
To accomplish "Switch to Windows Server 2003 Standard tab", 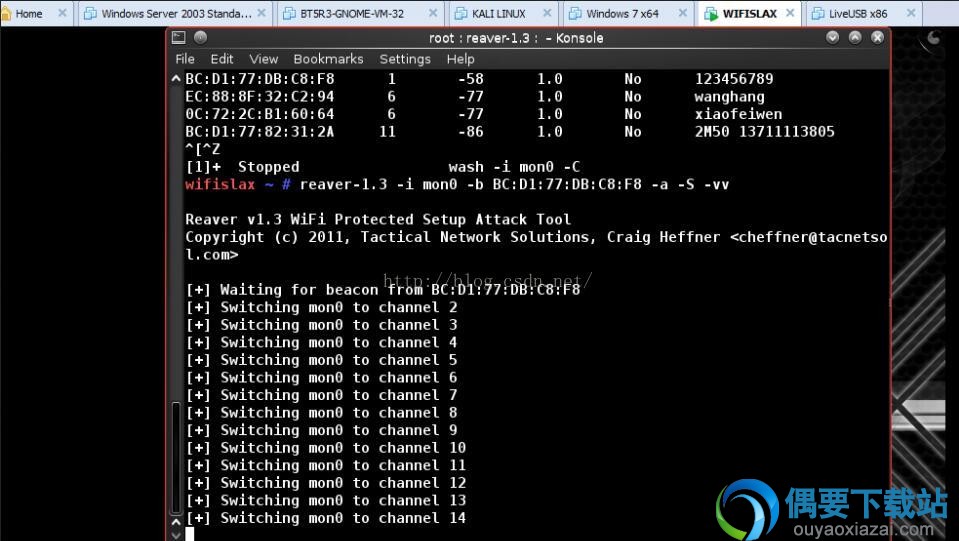I will 174,13.
